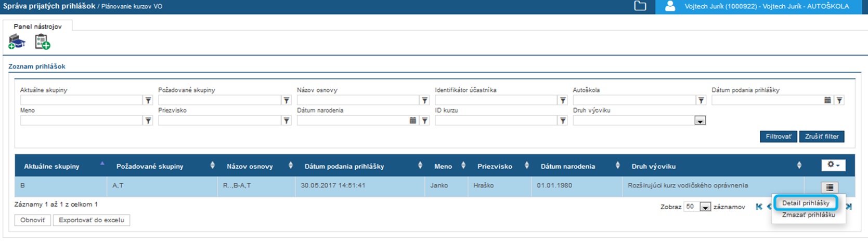This screenshot has width=868, height=244.
Task: Open calendar picker for Dátum narodenia
Action: [x=413, y=120]
